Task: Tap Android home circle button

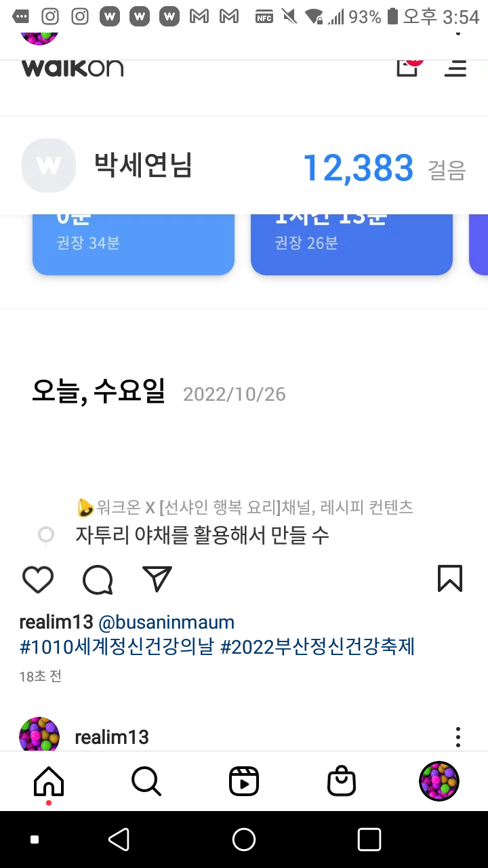Action: point(244,840)
